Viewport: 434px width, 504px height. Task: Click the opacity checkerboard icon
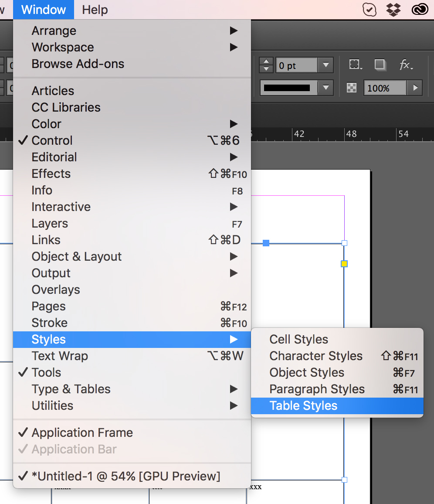pos(352,88)
